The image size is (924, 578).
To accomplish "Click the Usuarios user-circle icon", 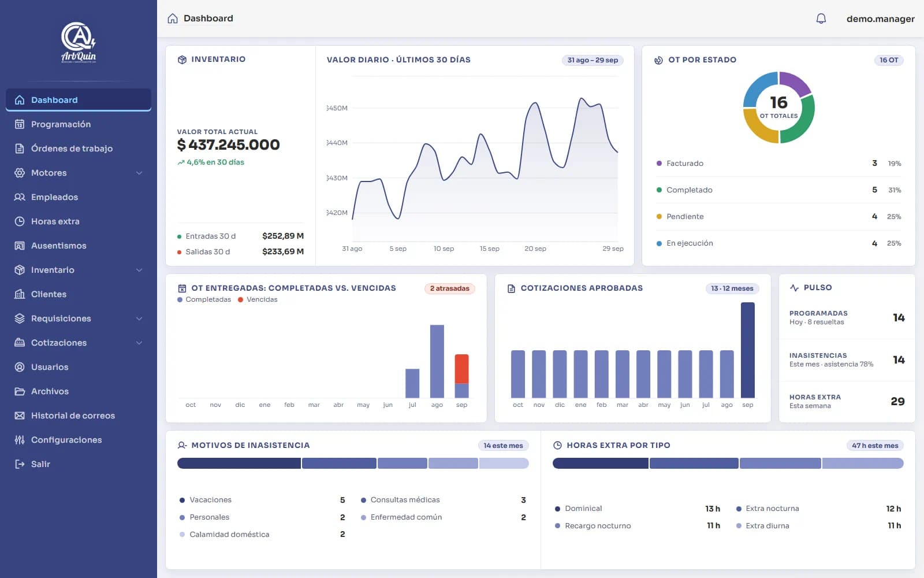I will click(20, 367).
